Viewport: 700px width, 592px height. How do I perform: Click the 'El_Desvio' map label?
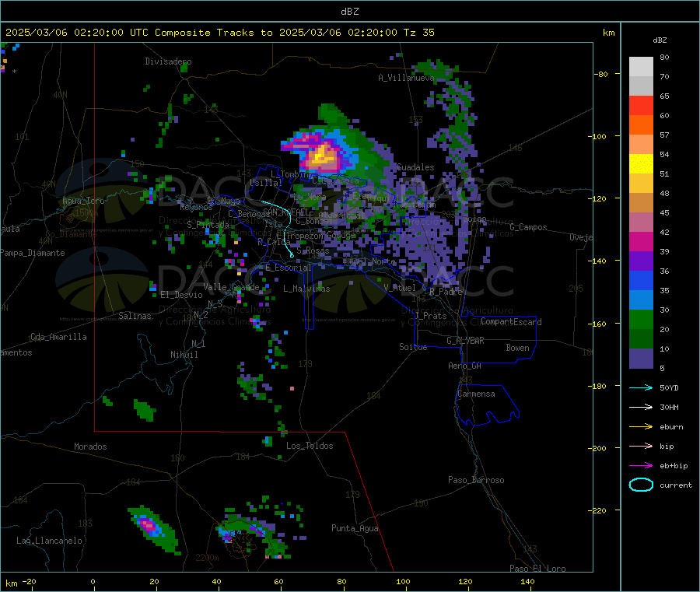click(x=182, y=295)
